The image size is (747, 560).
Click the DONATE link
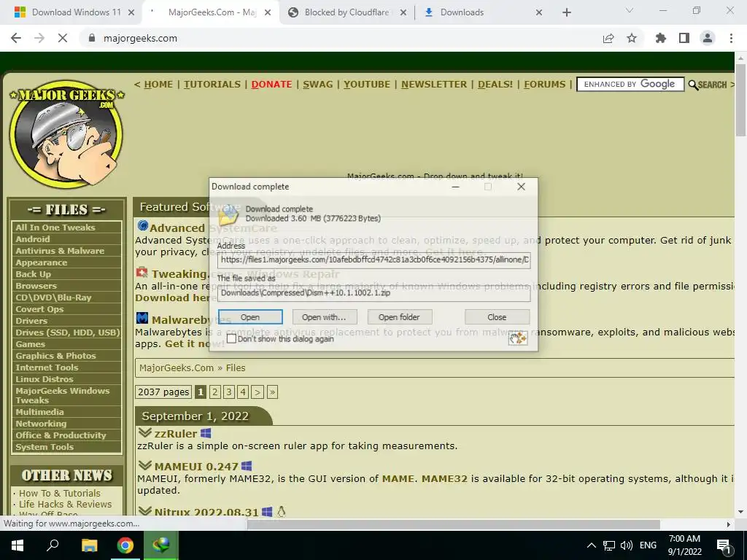click(x=271, y=85)
